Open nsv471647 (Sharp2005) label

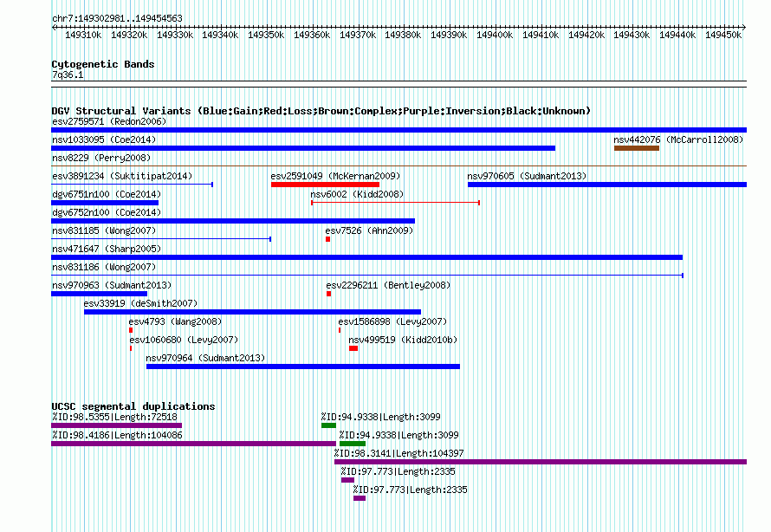(x=107, y=249)
